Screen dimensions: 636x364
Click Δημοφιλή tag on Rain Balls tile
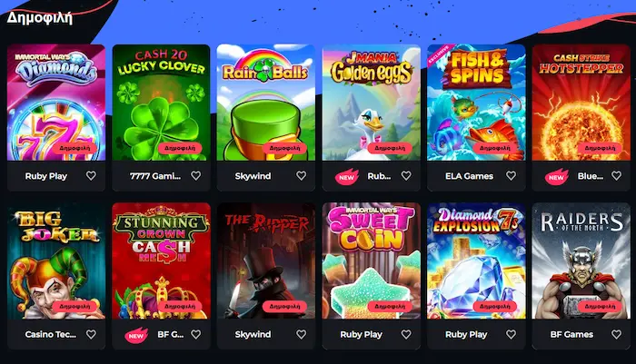tap(284, 148)
